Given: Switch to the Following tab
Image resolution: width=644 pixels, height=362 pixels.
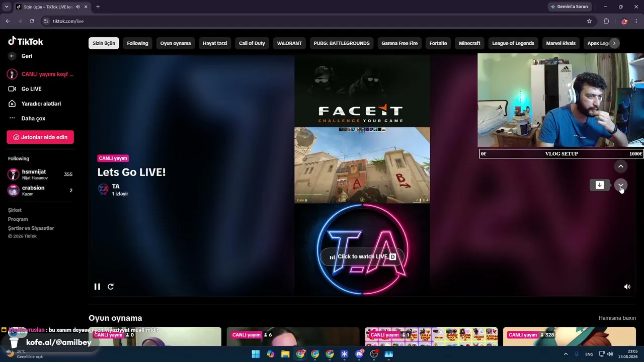Looking at the screenshot, I should (x=137, y=43).
